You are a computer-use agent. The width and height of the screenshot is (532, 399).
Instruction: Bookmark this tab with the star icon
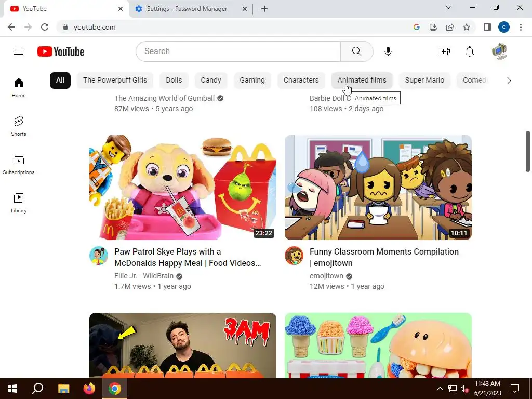click(467, 27)
